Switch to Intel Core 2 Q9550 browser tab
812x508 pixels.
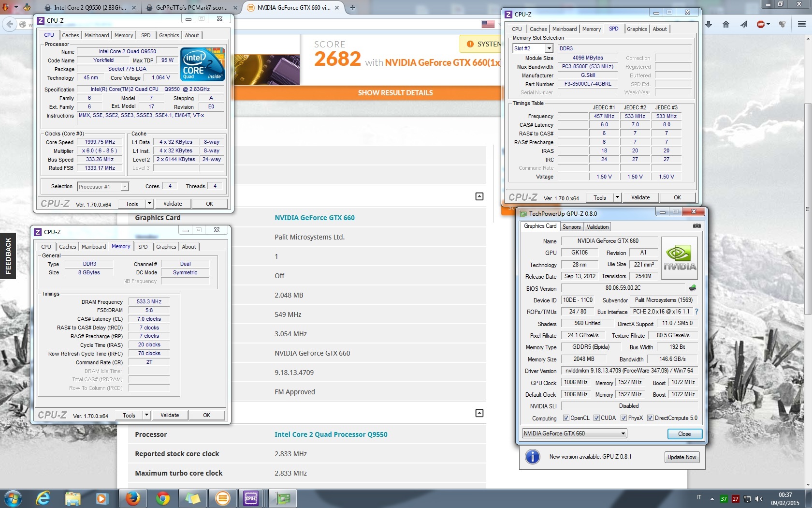[90, 7]
